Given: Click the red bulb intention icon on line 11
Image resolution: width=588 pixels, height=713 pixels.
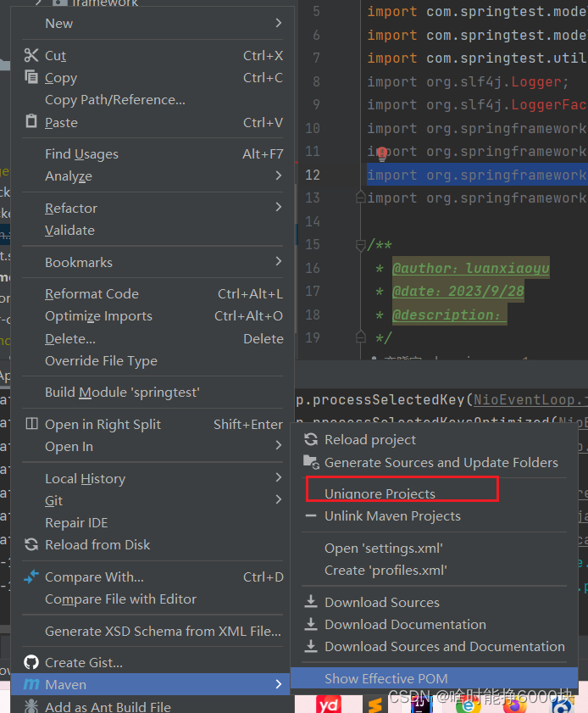Looking at the screenshot, I should pos(382,153).
